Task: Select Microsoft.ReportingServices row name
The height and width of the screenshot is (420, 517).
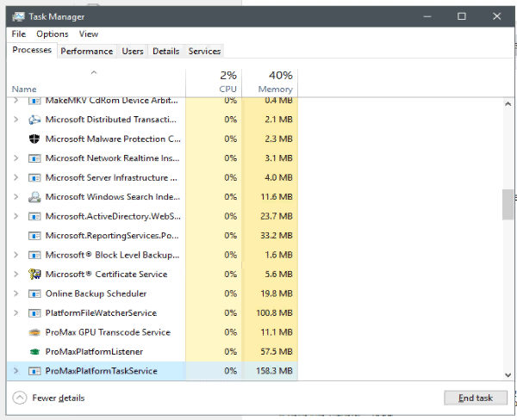Action: pyautogui.click(x=112, y=236)
